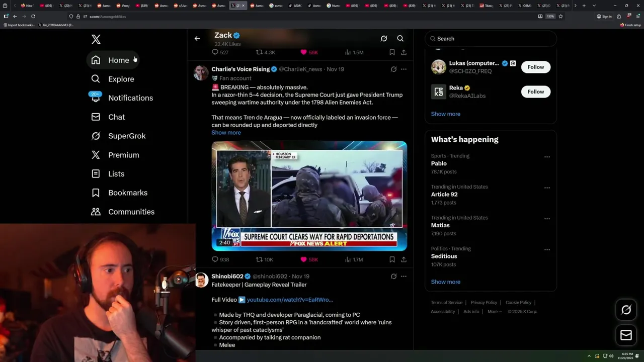
Task: Open Explore from the sidebar
Action: click(113, 79)
